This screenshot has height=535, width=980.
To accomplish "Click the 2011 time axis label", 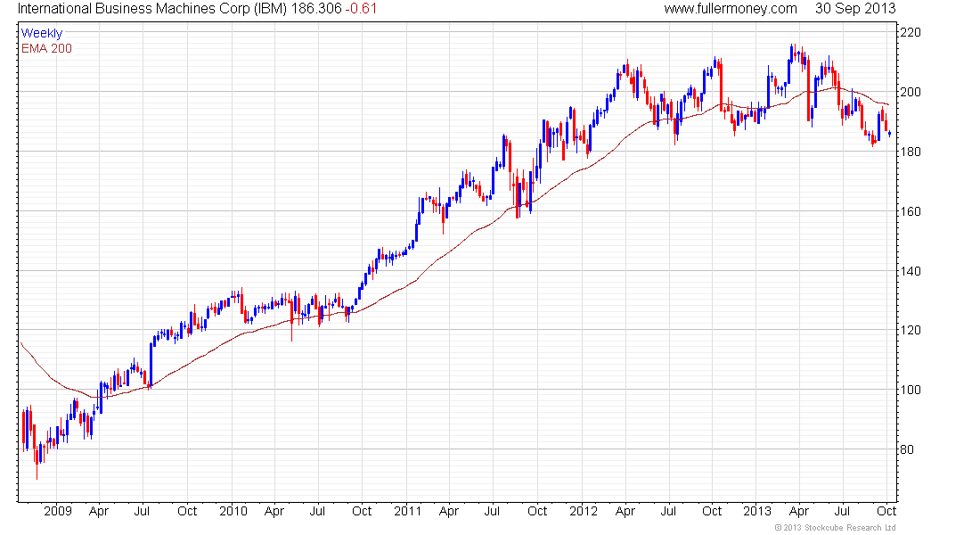I will (x=407, y=511).
